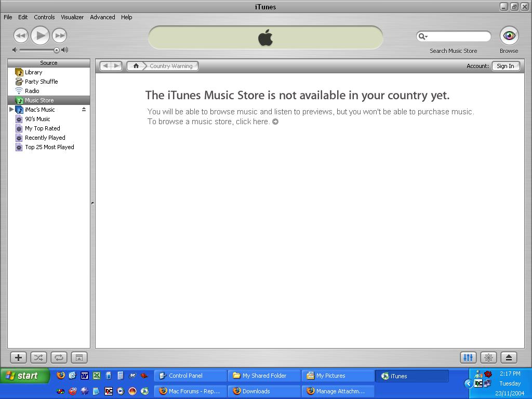Click the Country Warning breadcrumb

(171, 66)
